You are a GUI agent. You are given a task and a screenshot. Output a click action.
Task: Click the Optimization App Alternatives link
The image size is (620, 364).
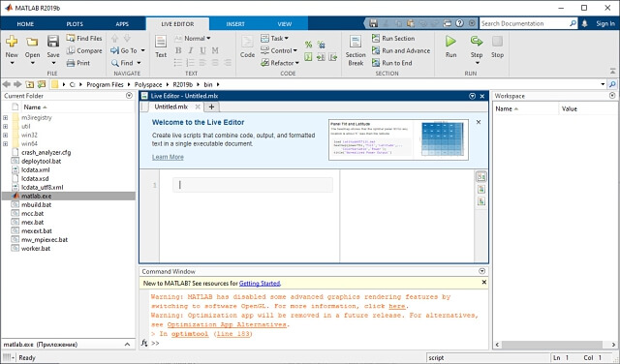tap(227, 324)
